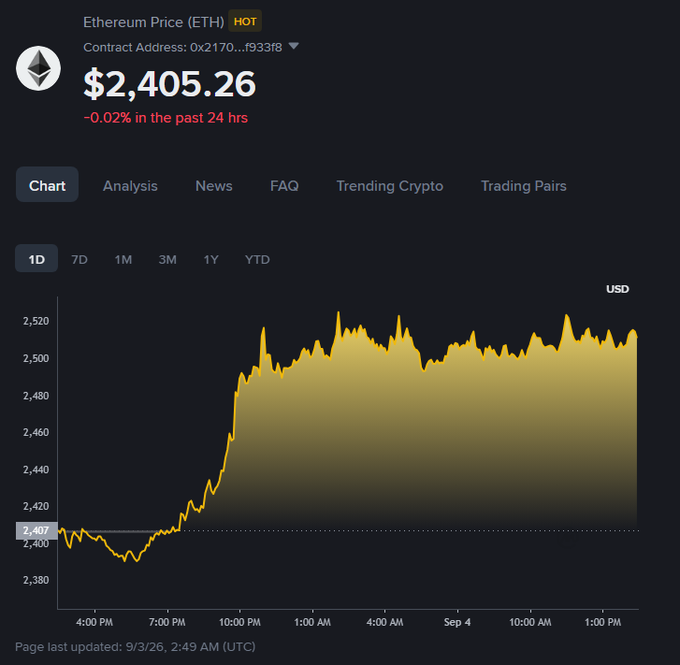Open the Chart tab
680x665 pixels.
pos(47,186)
